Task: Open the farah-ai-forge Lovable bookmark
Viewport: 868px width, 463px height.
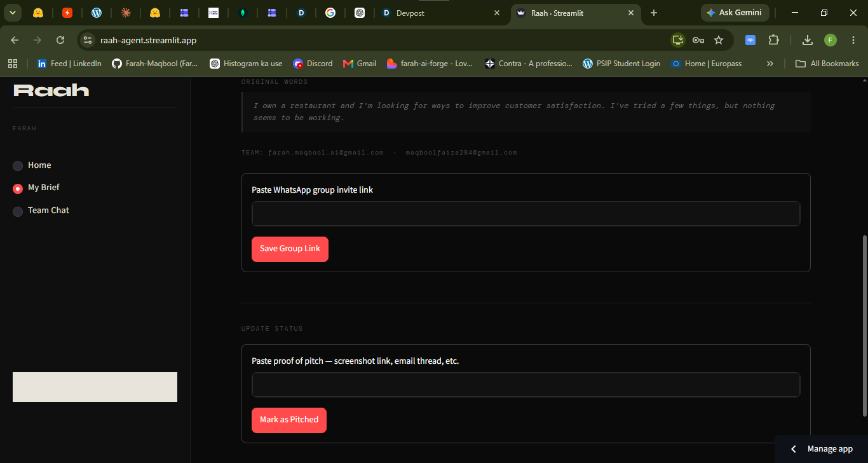Action: (430, 64)
